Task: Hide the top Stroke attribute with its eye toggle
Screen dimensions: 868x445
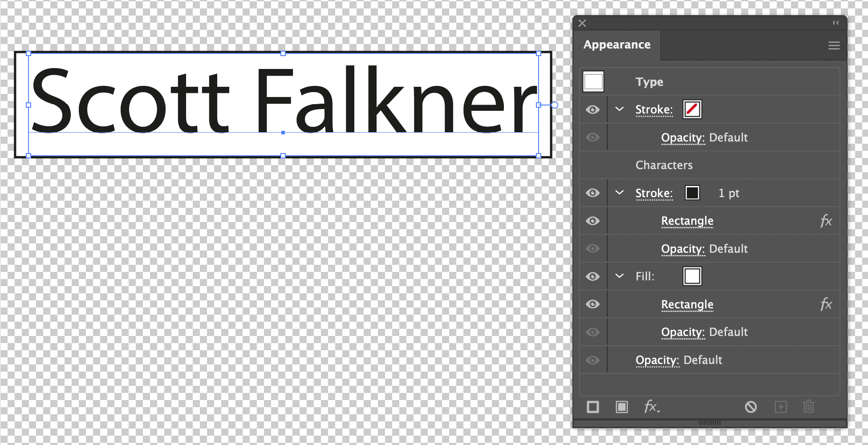Action: click(593, 109)
